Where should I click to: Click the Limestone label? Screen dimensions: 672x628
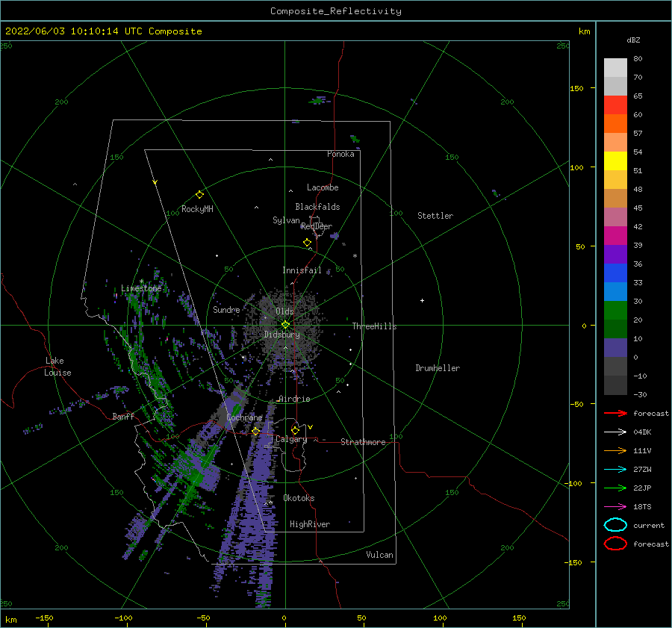[141, 288]
